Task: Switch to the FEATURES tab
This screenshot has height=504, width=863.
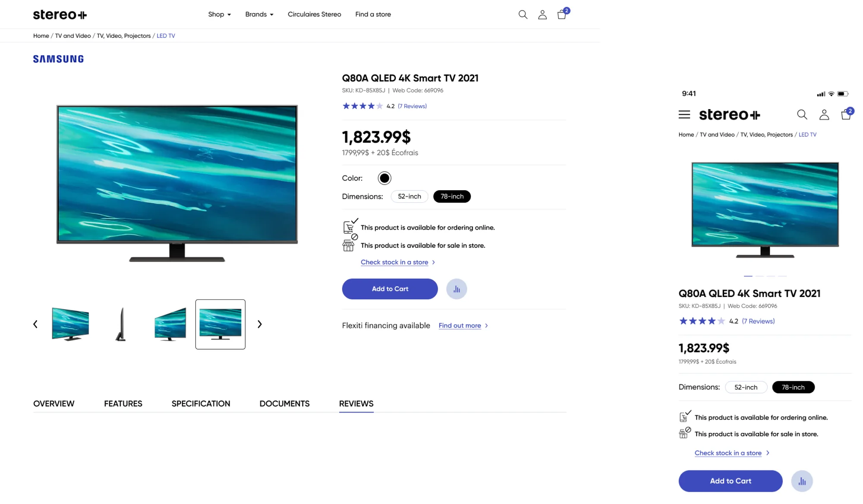Action: pyautogui.click(x=123, y=404)
